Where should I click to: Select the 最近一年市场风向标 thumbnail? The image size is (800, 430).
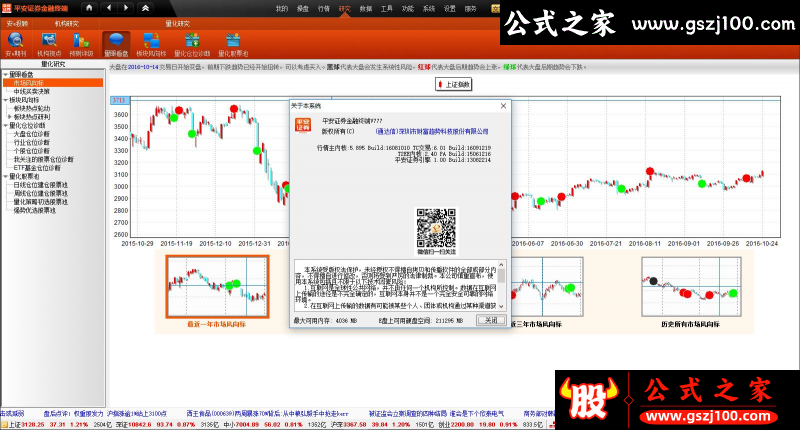[217, 287]
